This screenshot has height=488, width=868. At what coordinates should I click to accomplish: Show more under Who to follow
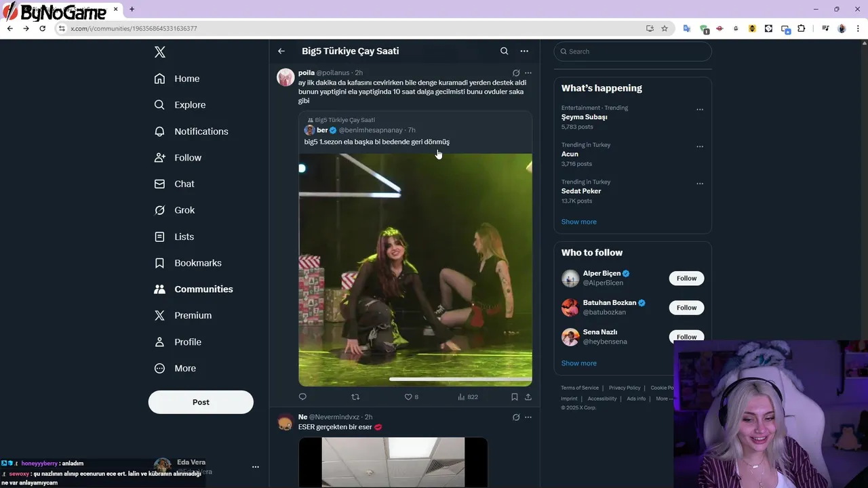[x=579, y=363]
